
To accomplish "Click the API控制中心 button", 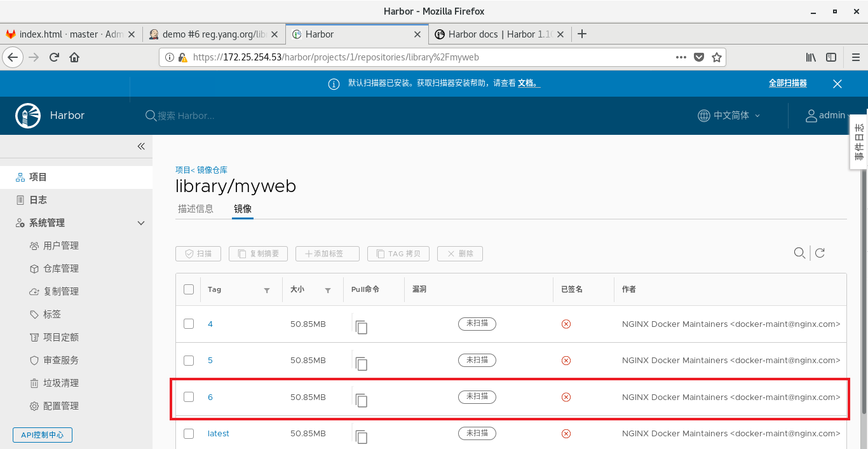I will (x=43, y=435).
